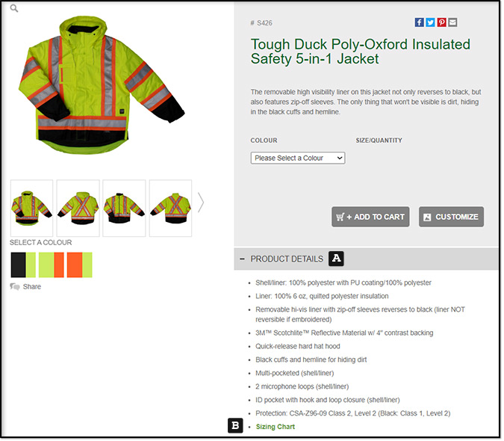
Task: View second thumbnail showing jacket back
Action: pyautogui.click(x=78, y=209)
